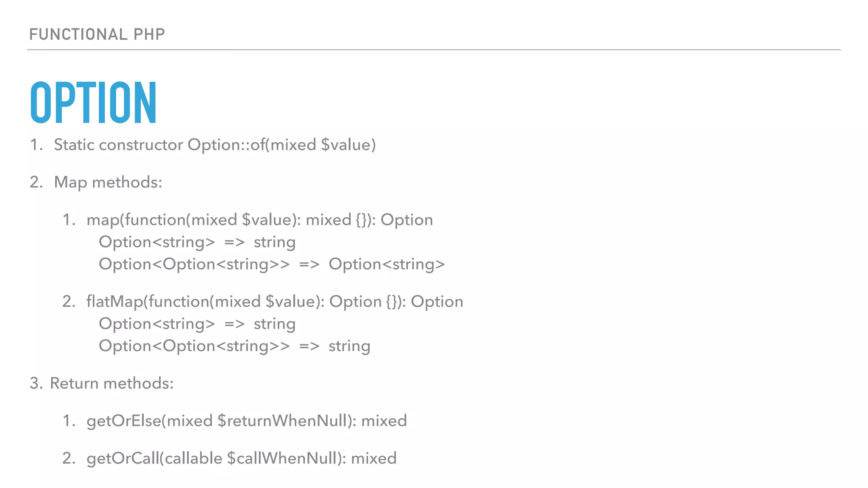The image size is (868, 488).
Task: Select the flatMap(function(mixed $value)) signature line
Action: point(275,302)
